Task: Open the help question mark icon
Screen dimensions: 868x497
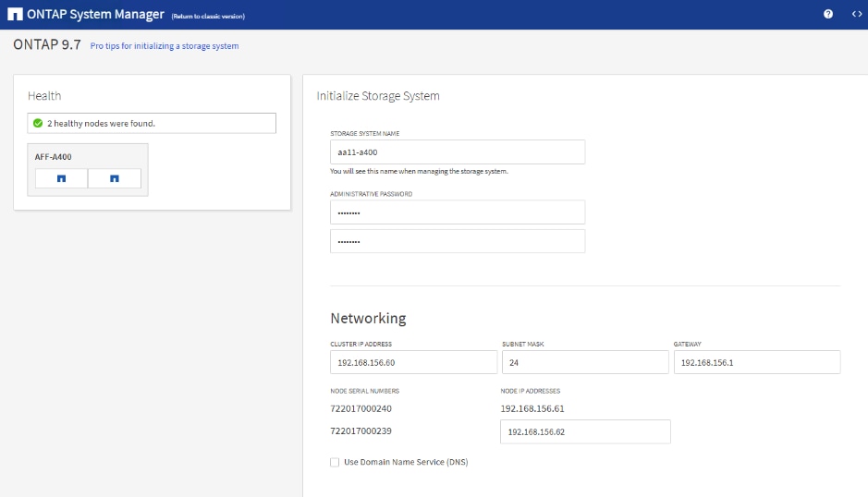Action: tap(828, 15)
